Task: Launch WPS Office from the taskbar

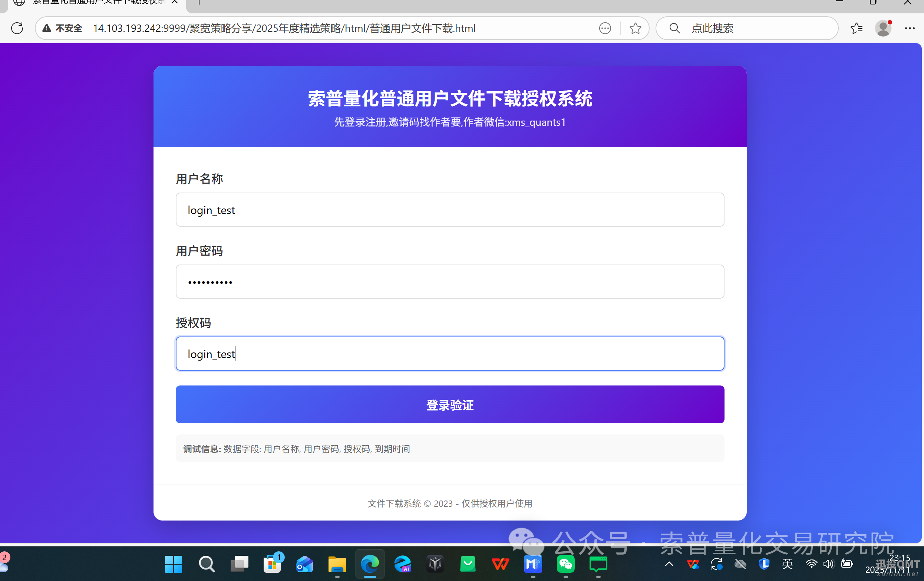Action: pos(500,564)
